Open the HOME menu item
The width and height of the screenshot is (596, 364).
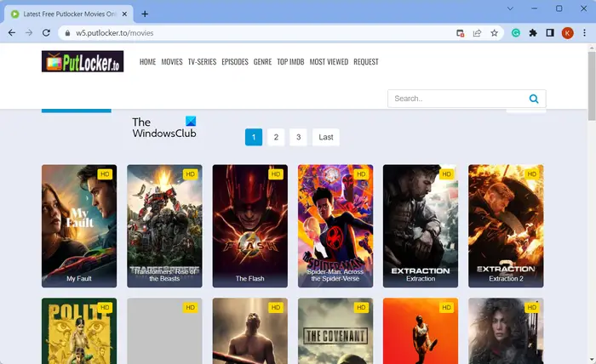[x=147, y=61]
